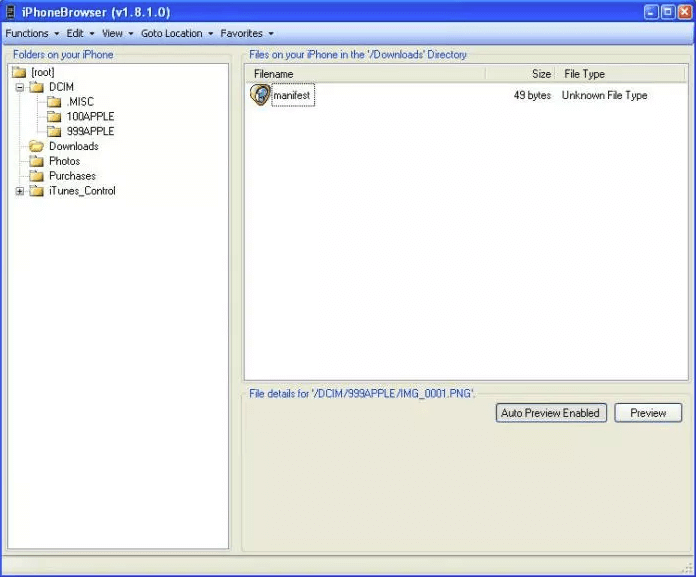Click the open Downloads folder icon
This screenshot has height=577, width=696.
tap(36, 146)
